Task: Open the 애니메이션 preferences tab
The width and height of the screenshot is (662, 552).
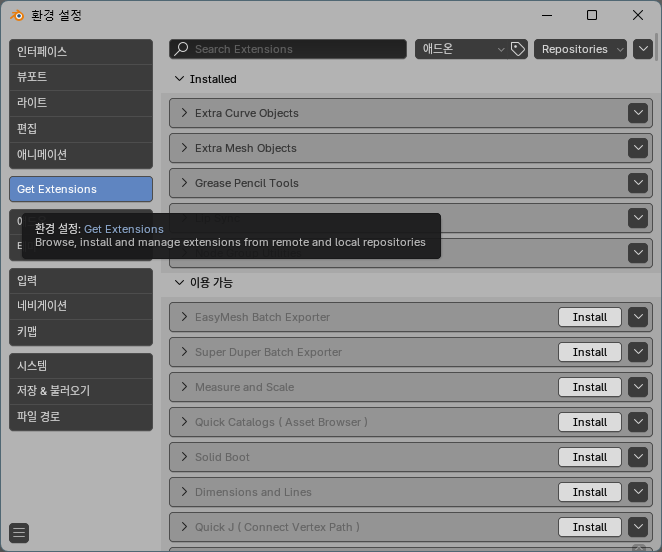Action: (81, 155)
